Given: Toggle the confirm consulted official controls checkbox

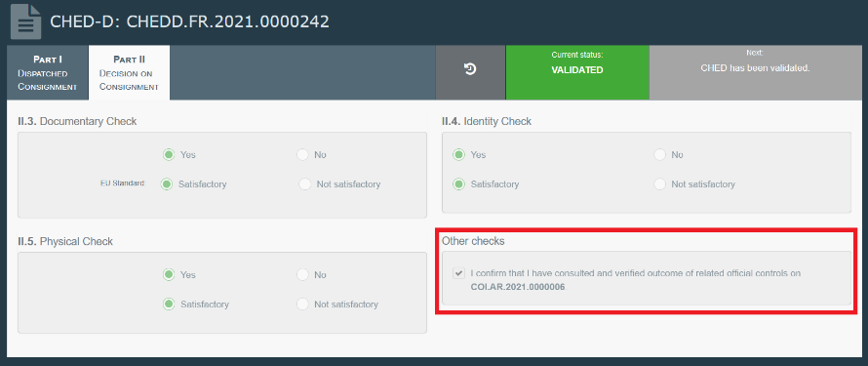Looking at the screenshot, I should pos(458,273).
